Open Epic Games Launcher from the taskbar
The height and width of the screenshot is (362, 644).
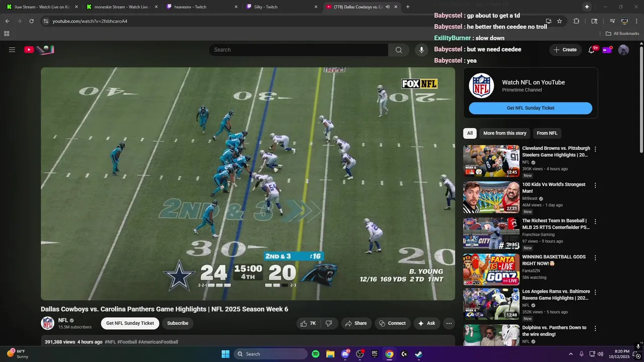click(x=374, y=354)
